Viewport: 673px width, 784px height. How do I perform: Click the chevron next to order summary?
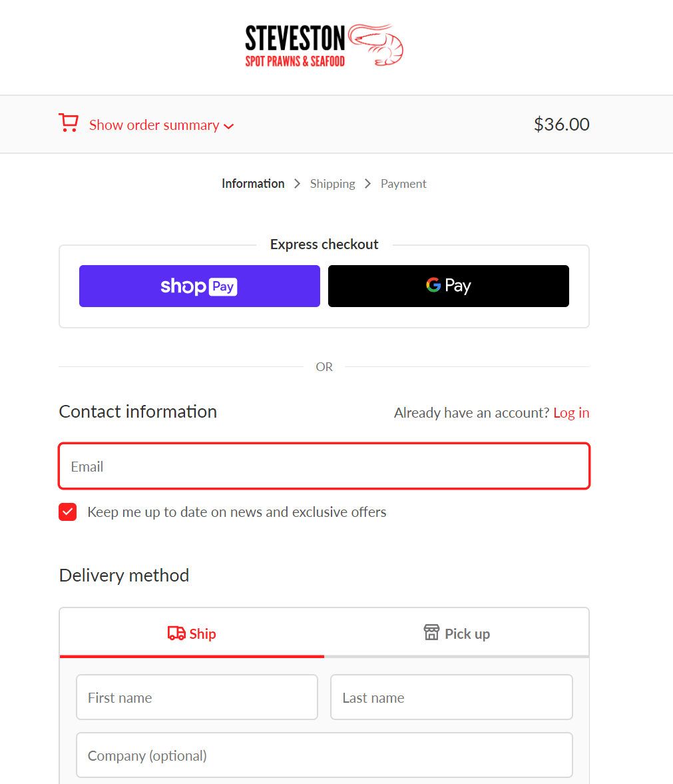229,127
